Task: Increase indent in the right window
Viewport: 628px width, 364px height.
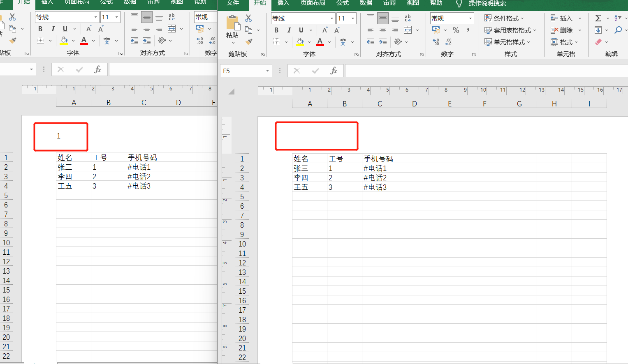Action: tap(383, 42)
